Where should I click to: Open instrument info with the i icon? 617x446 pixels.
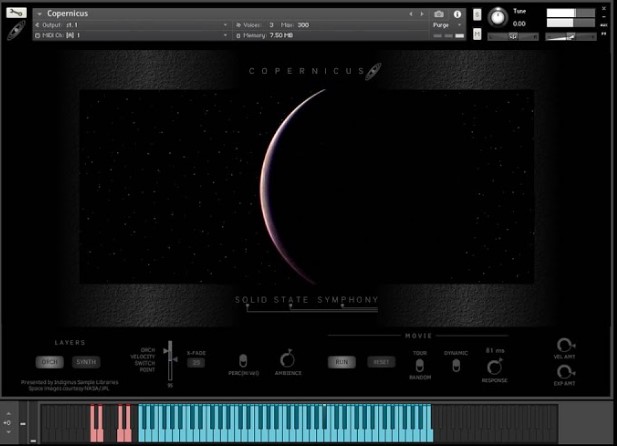[457, 14]
